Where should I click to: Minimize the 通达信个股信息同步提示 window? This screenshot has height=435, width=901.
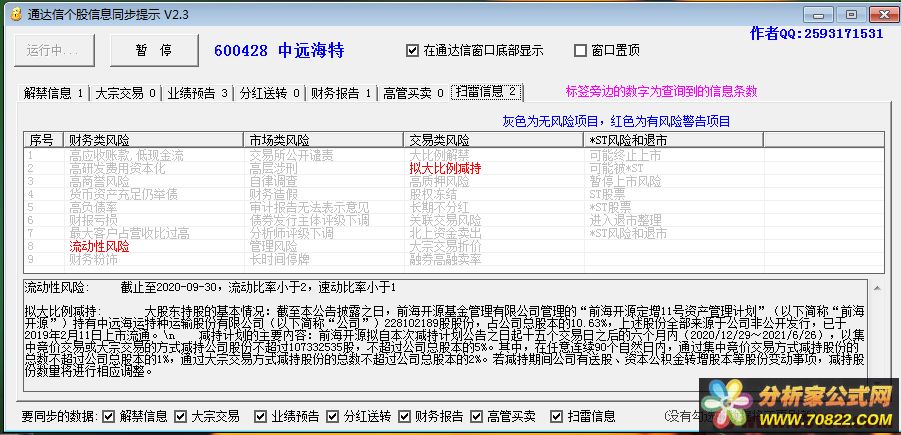(818, 15)
